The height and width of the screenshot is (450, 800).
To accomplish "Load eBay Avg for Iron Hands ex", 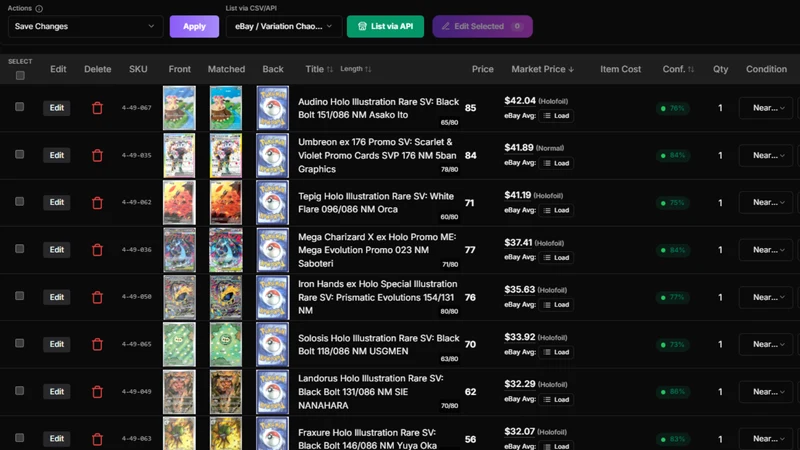I will click(x=556, y=305).
